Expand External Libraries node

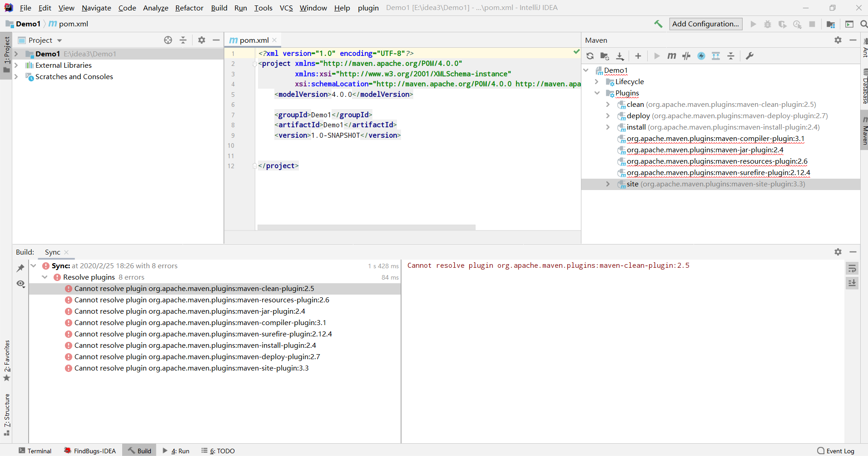click(x=16, y=65)
